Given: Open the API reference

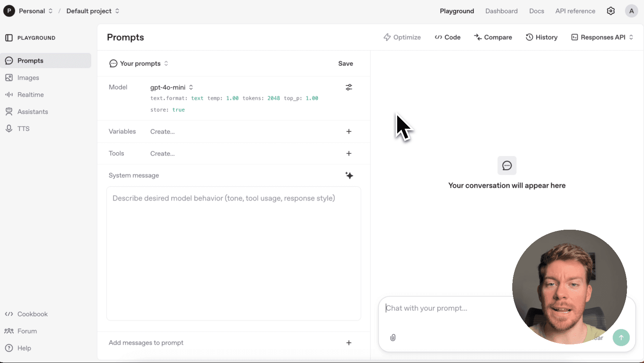Looking at the screenshot, I should [575, 11].
